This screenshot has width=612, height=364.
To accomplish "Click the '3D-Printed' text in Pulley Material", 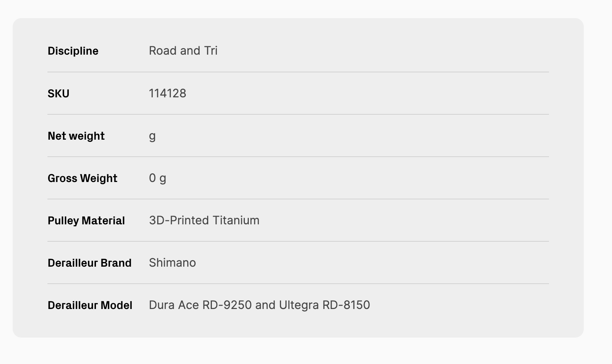I will tap(179, 220).
